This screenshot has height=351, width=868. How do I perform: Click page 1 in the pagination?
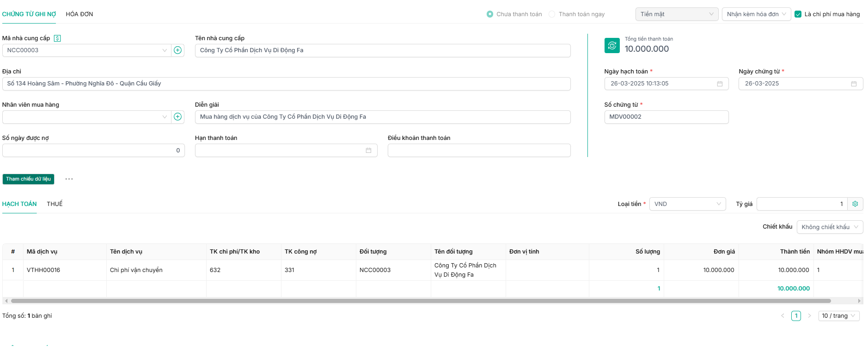[x=796, y=316]
